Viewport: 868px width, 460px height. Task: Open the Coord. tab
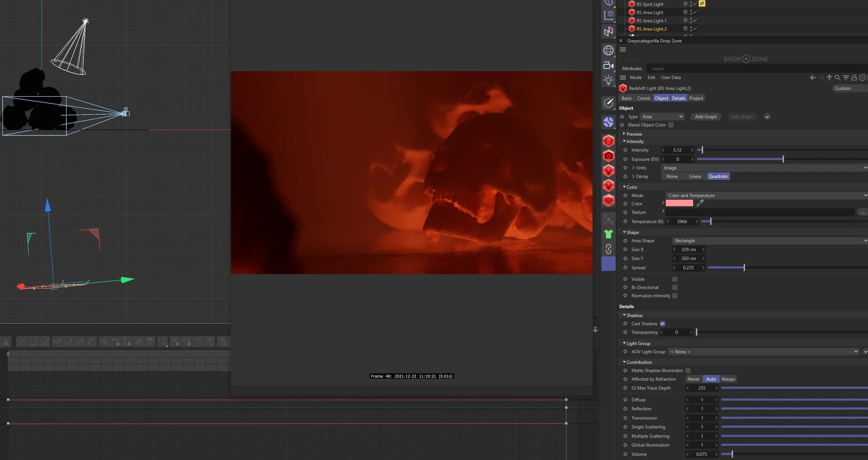(x=643, y=99)
